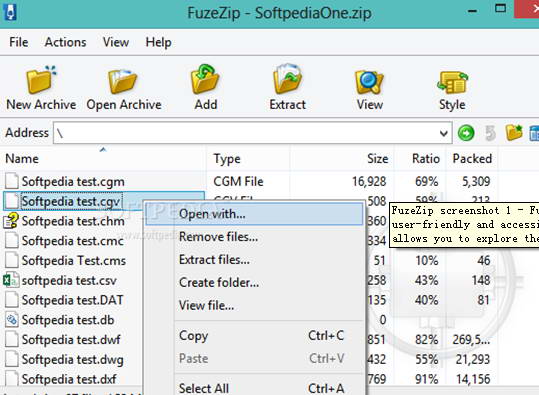Click the Softpedia test.DAT file icon
The image size is (539, 395).
tap(12, 300)
